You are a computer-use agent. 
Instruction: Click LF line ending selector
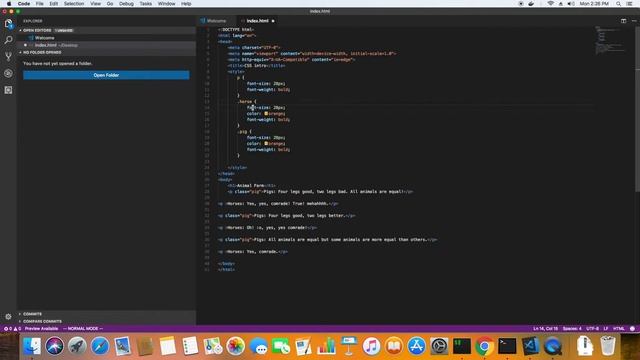(606, 329)
